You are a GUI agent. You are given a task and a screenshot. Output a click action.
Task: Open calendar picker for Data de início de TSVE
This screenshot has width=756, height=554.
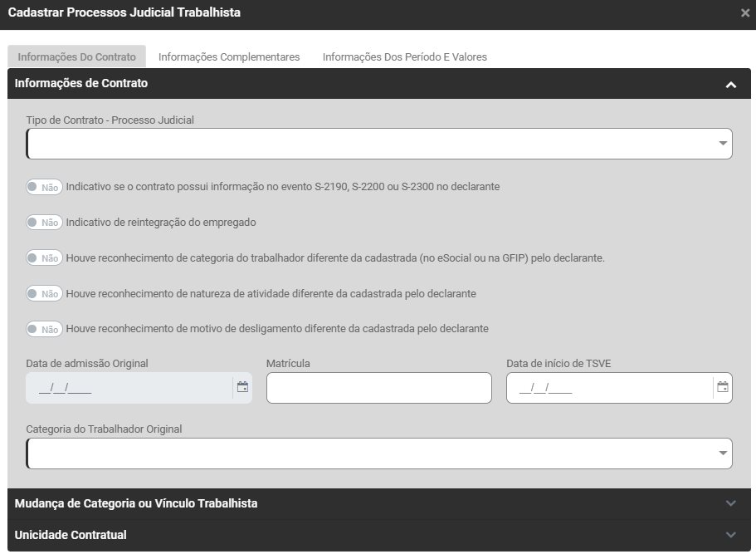[x=722, y=387]
